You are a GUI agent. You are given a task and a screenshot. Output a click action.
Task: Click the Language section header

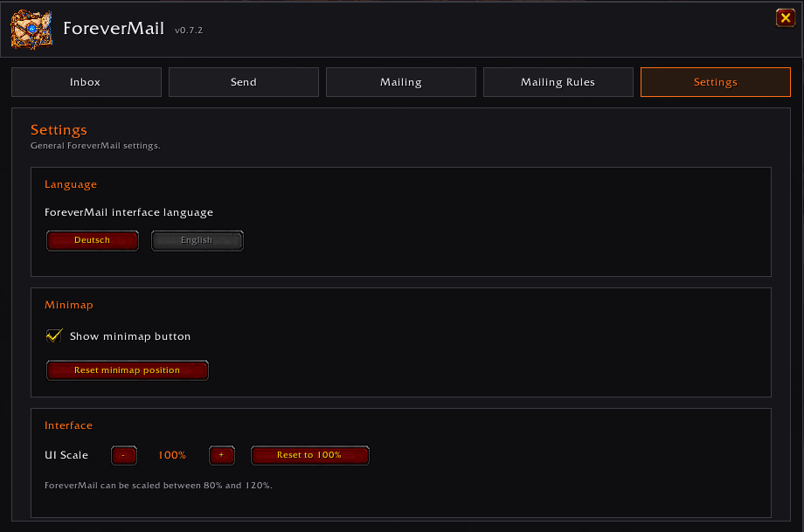click(x=70, y=184)
